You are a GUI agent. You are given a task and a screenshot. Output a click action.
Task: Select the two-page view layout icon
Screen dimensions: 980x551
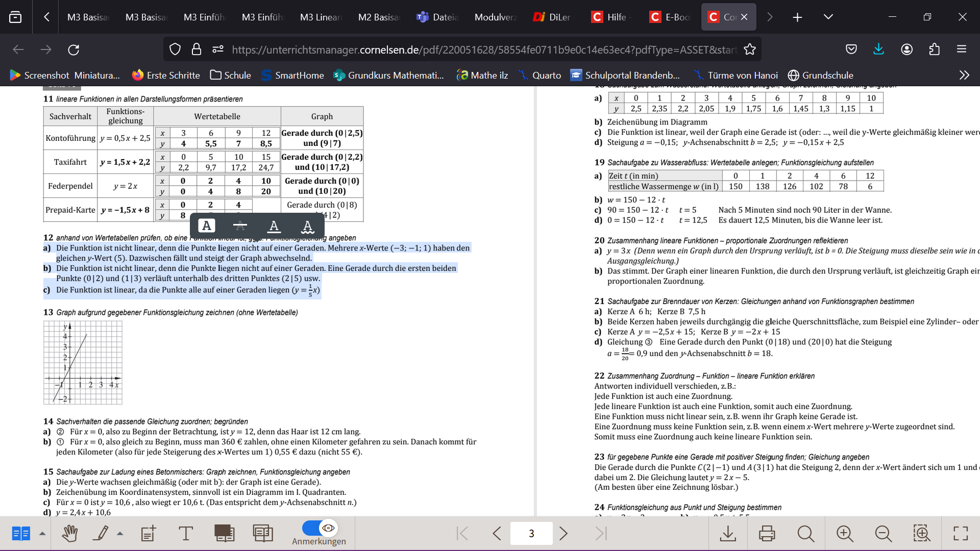pyautogui.click(x=21, y=534)
